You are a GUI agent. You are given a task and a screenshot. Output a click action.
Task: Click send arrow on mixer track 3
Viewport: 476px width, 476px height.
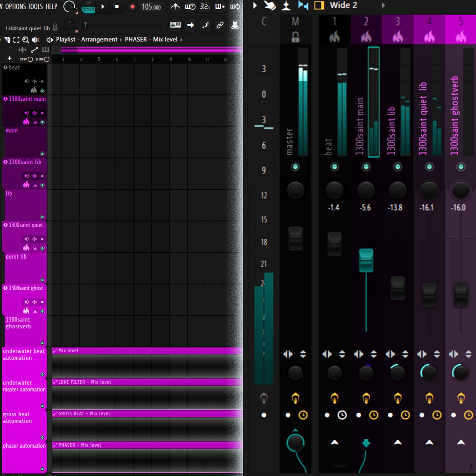pos(398,442)
